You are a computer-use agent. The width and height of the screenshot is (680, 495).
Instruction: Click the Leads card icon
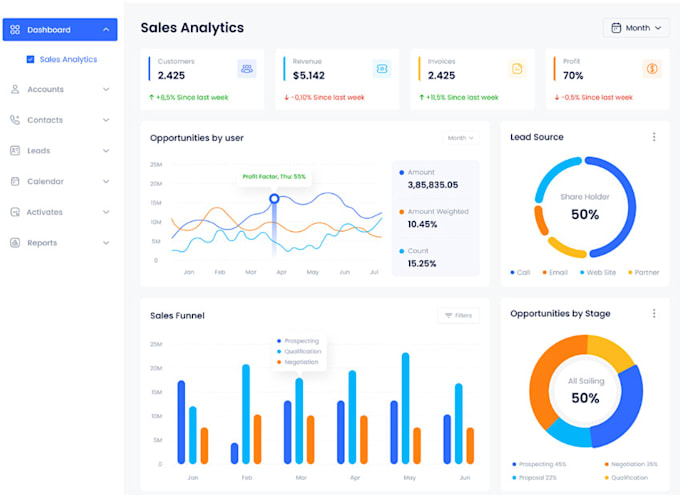15,151
